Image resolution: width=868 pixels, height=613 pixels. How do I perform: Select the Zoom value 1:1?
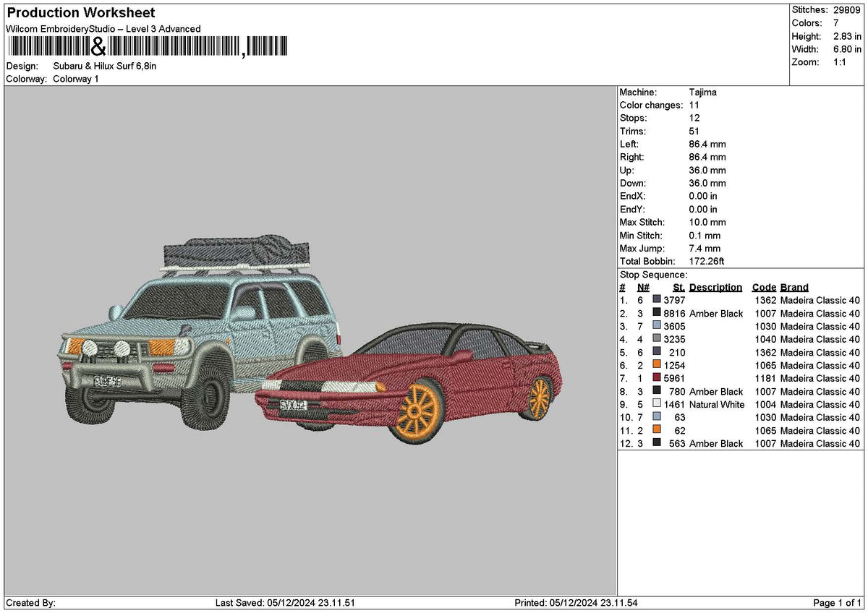tap(841, 62)
